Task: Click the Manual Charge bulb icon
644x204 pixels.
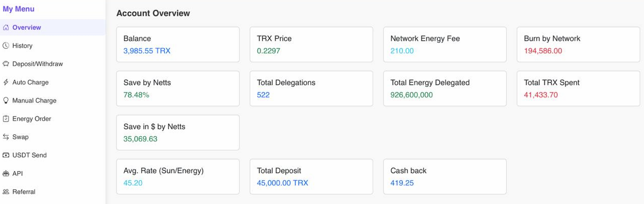Action: [6, 100]
